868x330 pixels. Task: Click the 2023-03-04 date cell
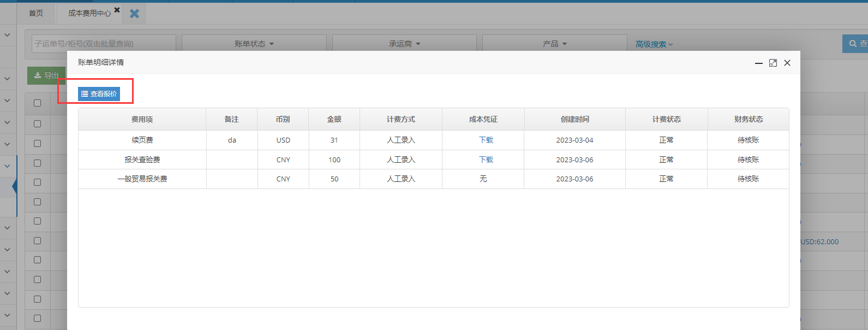tap(574, 140)
